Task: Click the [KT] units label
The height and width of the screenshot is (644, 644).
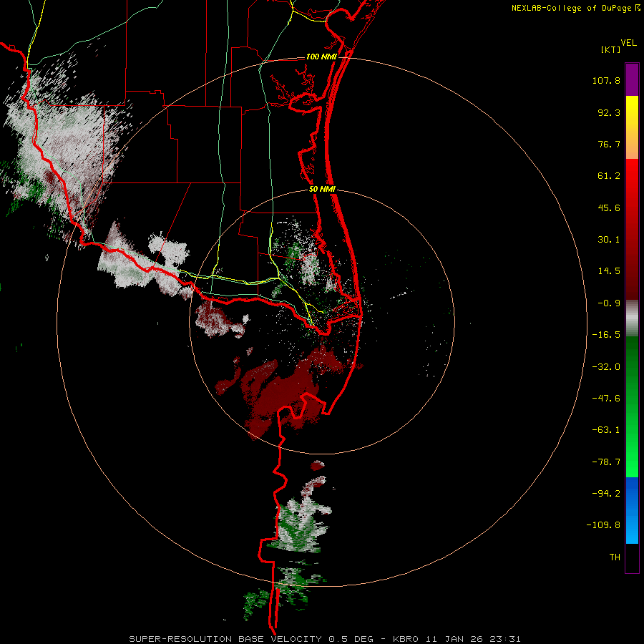Action: [x=611, y=49]
